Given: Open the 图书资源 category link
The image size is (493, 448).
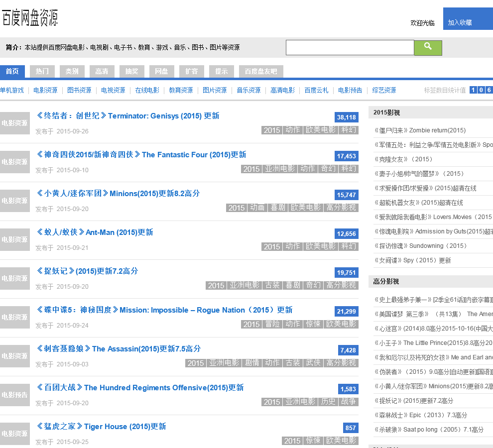Looking at the screenshot, I should click(79, 90).
